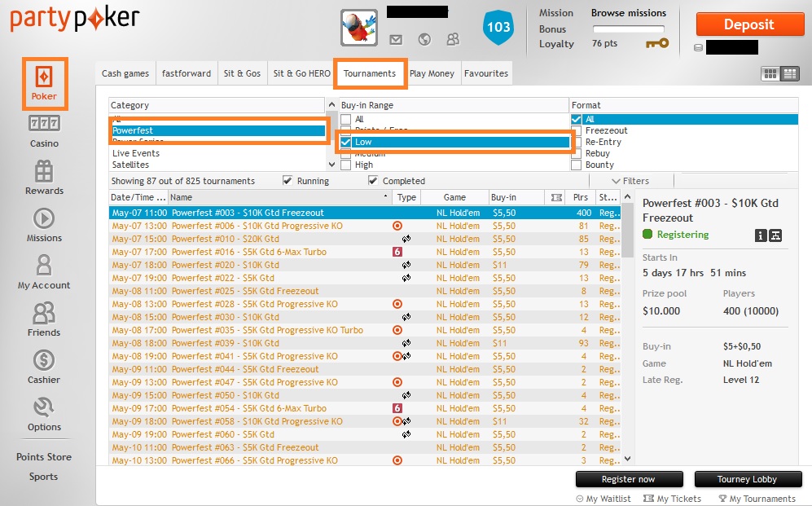Open the fastforward tab
The width and height of the screenshot is (812, 506).
click(x=187, y=73)
